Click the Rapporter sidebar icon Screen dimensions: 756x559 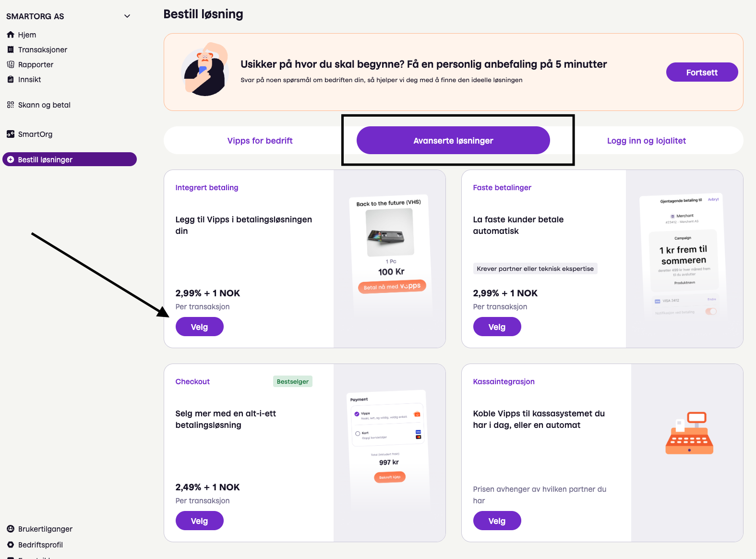point(11,64)
